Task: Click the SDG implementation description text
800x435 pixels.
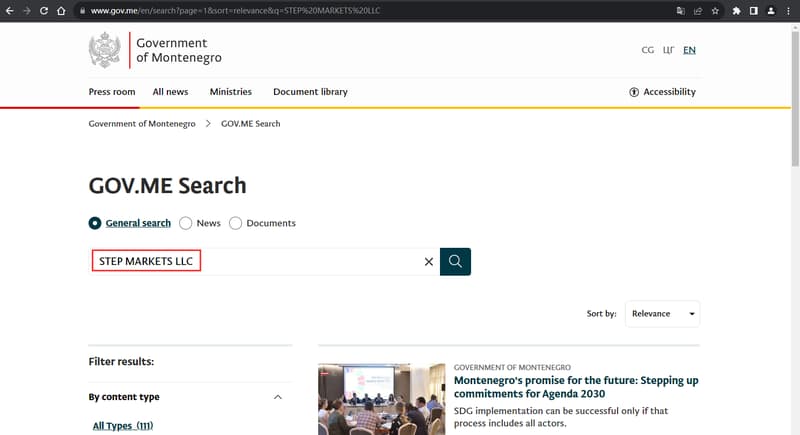Action: (561, 417)
